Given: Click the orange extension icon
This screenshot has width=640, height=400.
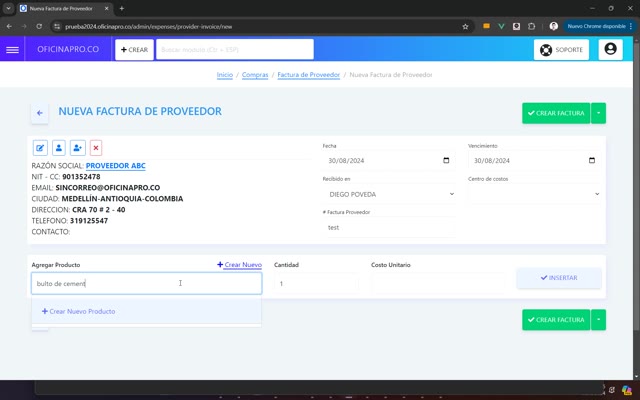Looking at the screenshot, I should tap(486, 26).
